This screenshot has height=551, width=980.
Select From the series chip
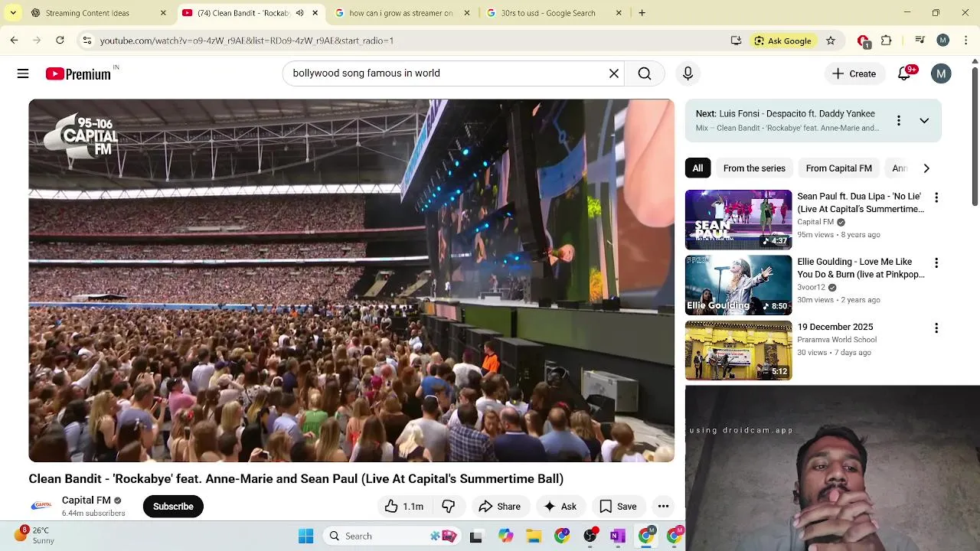tap(754, 168)
